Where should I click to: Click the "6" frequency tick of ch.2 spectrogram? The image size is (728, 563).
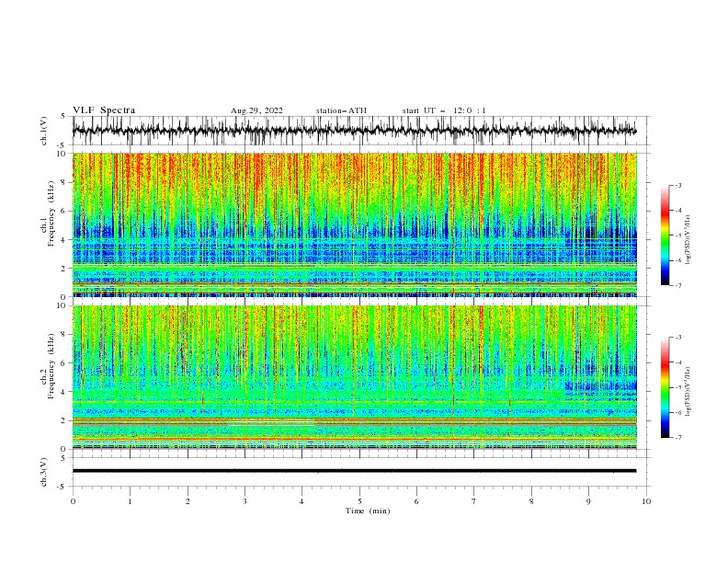[63, 362]
